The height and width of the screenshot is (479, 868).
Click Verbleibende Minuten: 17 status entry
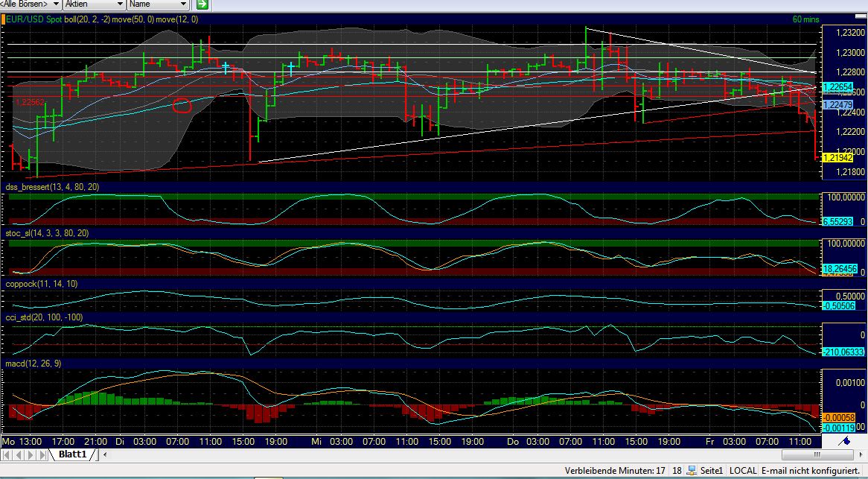pyautogui.click(x=615, y=471)
